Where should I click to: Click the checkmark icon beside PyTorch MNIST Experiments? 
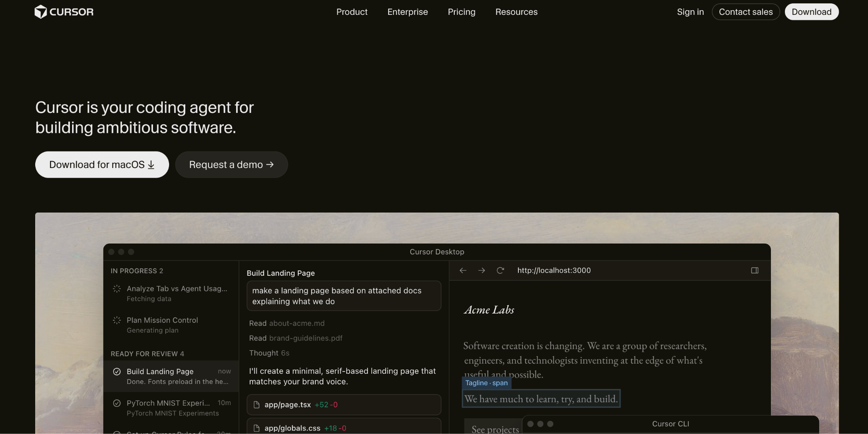click(117, 403)
